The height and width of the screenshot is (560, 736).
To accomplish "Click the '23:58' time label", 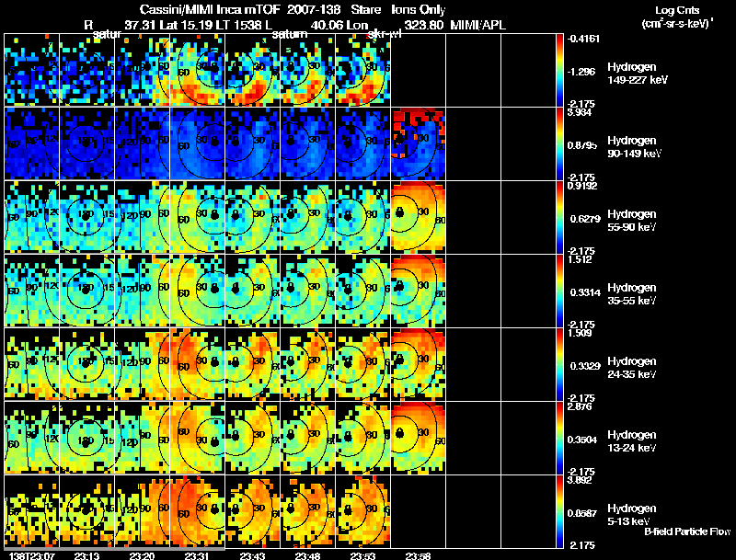I will click(x=419, y=555).
